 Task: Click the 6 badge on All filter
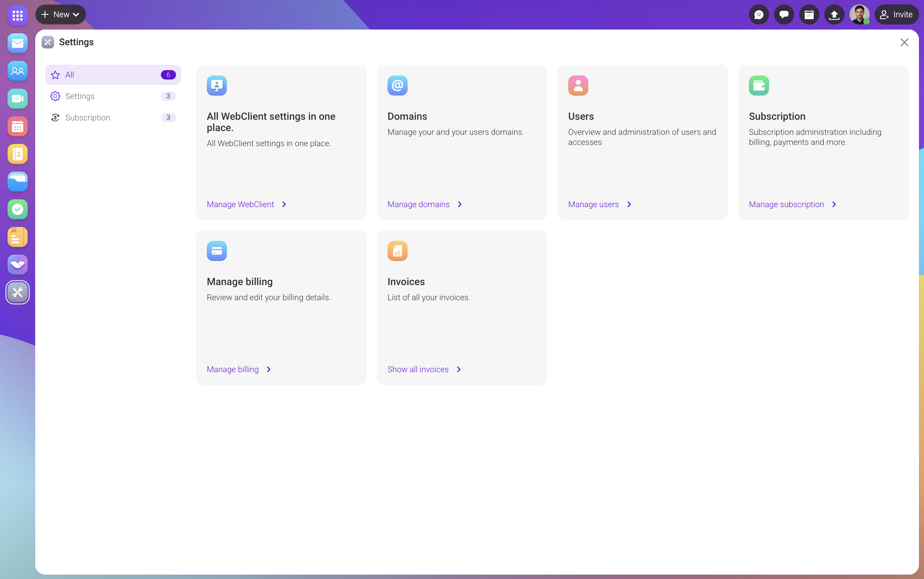pos(168,75)
